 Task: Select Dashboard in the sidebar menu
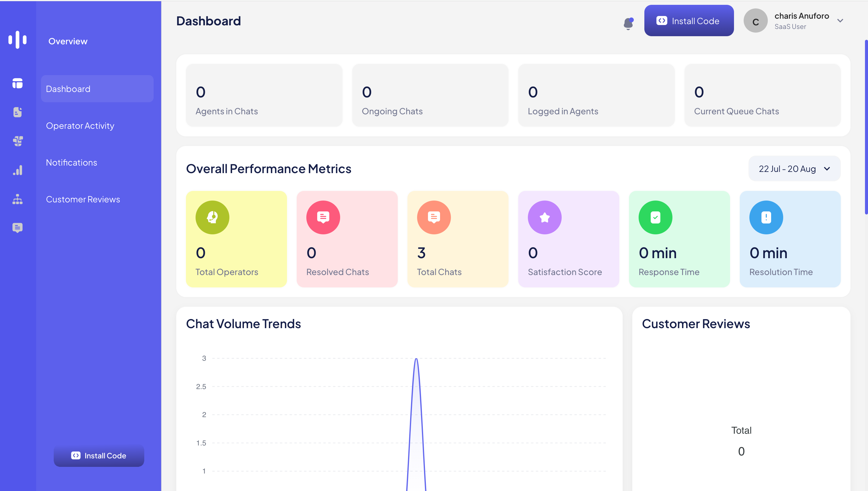(97, 89)
